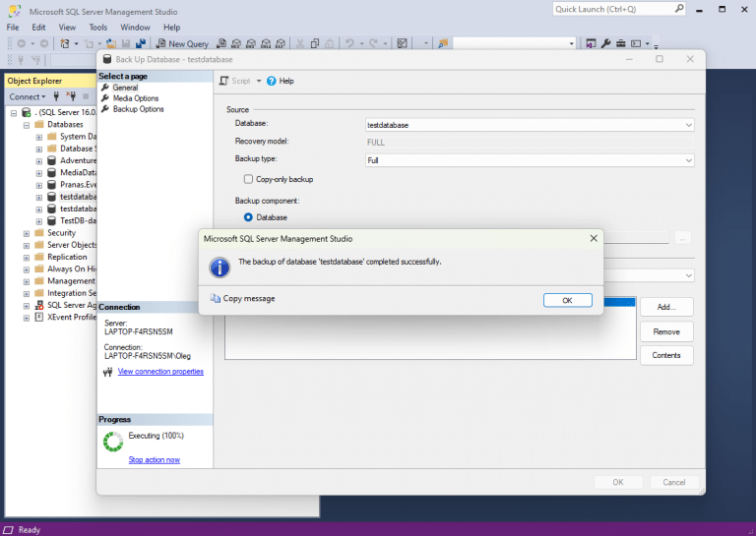Toggle the Copy-only backup checkbox

pos(248,179)
